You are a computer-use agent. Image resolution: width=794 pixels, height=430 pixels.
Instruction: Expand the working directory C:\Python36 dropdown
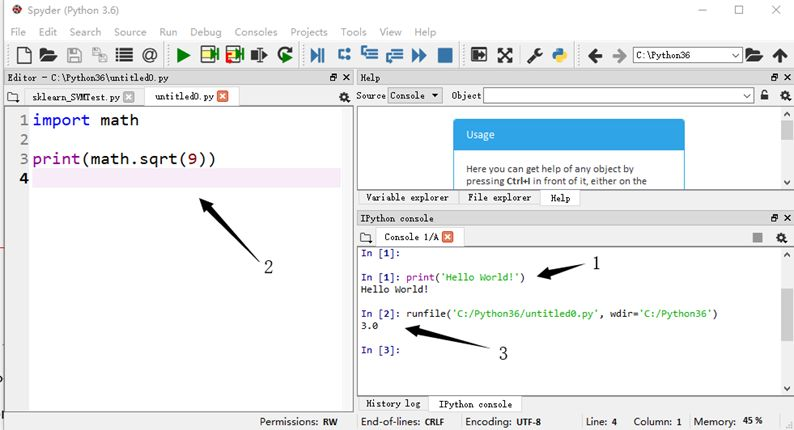pos(735,55)
